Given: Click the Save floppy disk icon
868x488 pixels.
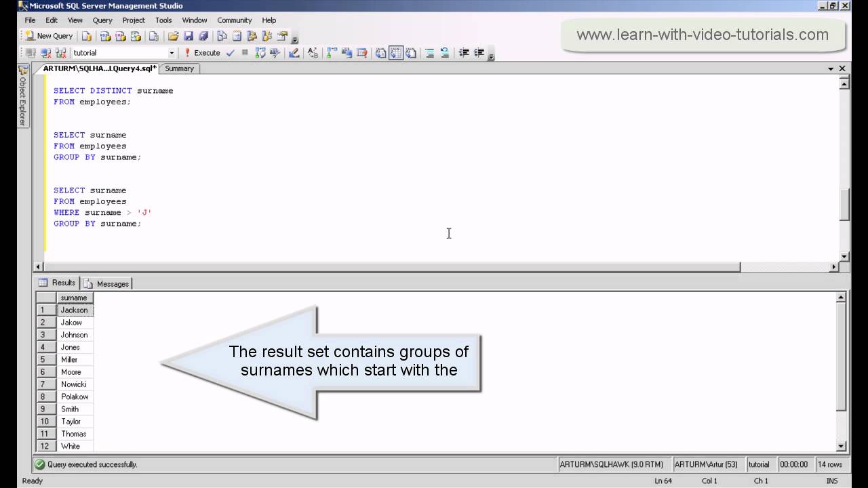Looking at the screenshot, I should [x=189, y=36].
